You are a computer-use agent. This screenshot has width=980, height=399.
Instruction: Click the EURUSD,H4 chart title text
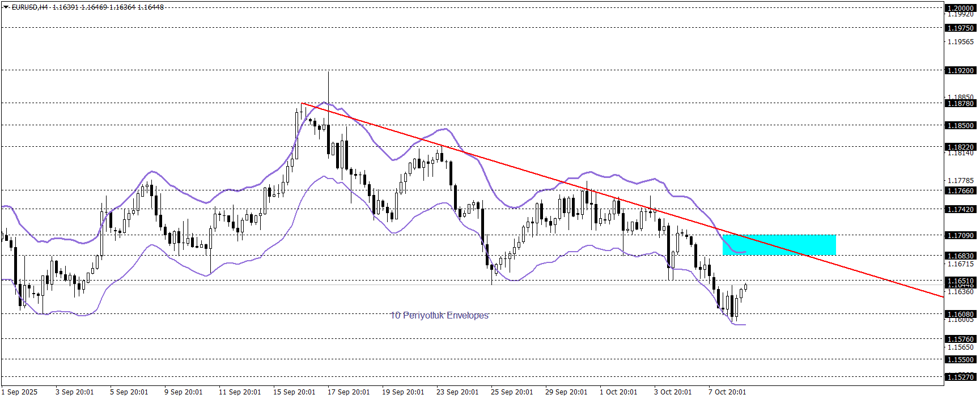(x=29, y=7)
